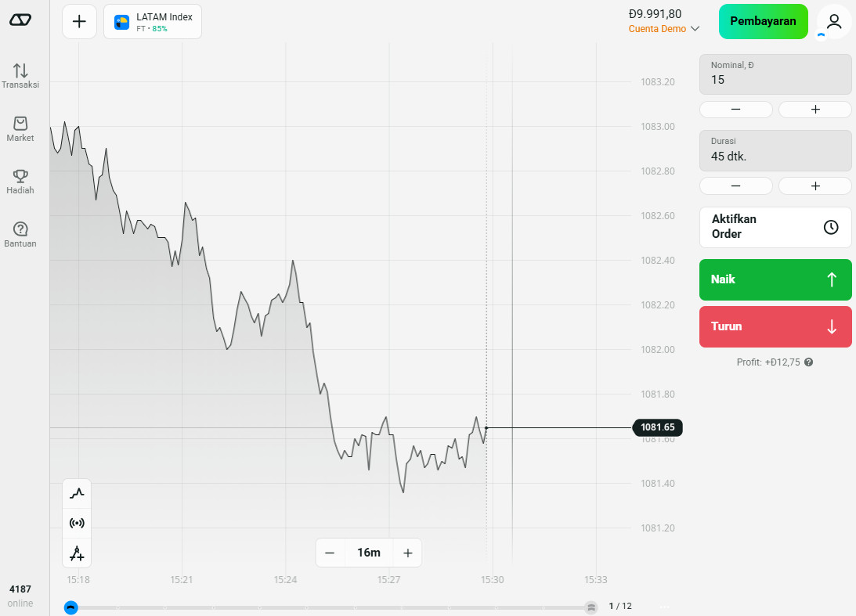The width and height of the screenshot is (856, 616).
Task: Open the Bantuan help section
Action: pos(20,234)
